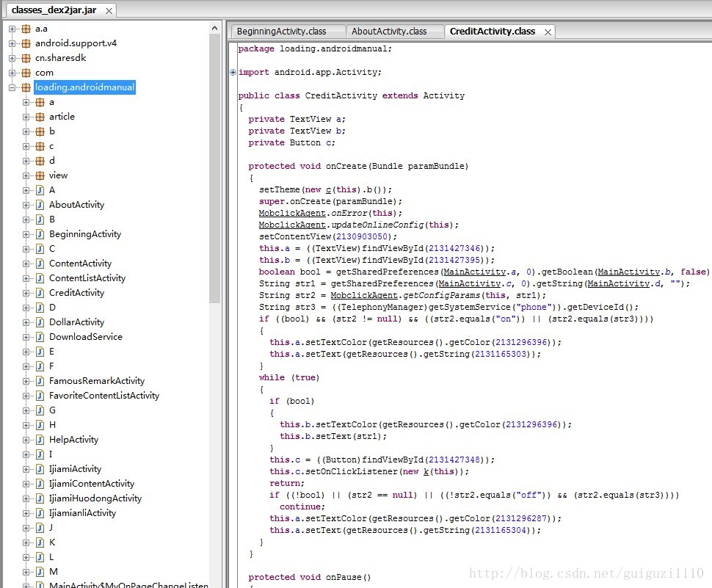Follow the MainActivity.c link in str1 line
Image resolution: width=712 pixels, height=588 pixels.
(x=474, y=283)
